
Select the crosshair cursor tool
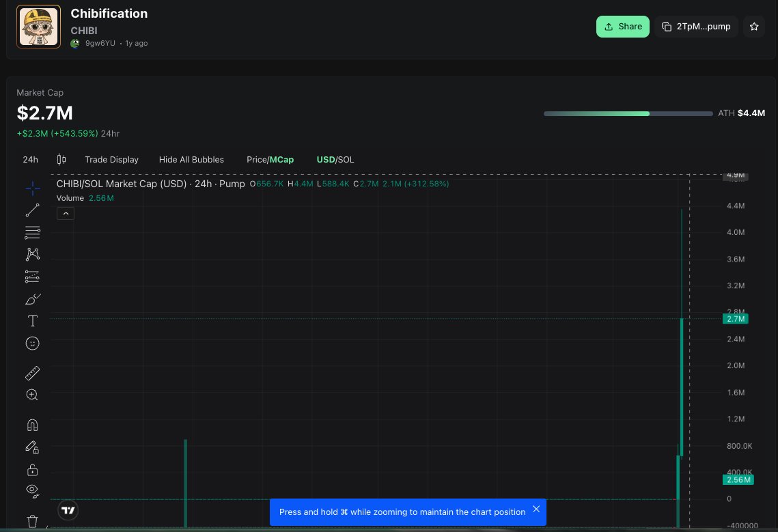coord(33,188)
